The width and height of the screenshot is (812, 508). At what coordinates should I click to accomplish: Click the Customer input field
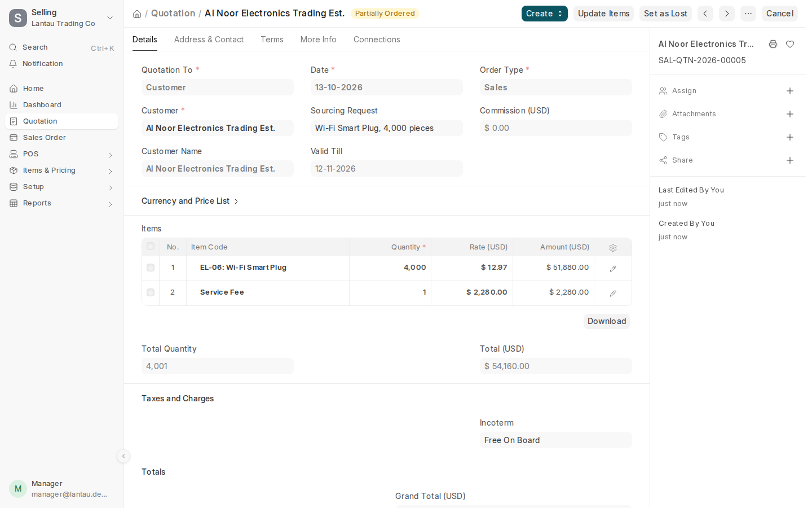click(218, 128)
